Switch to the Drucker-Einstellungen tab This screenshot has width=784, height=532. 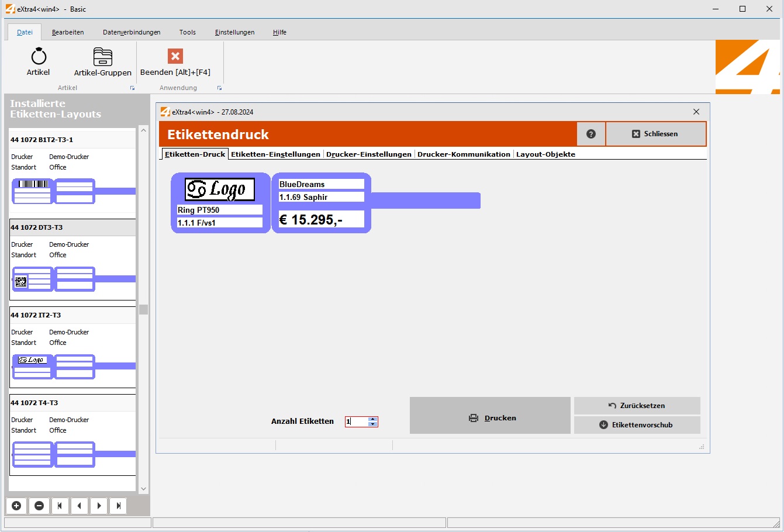369,154
